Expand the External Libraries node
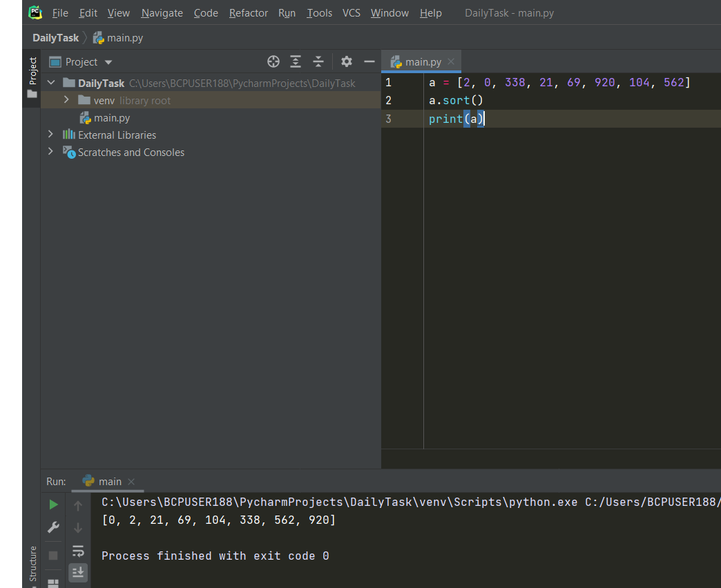 [x=50, y=135]
